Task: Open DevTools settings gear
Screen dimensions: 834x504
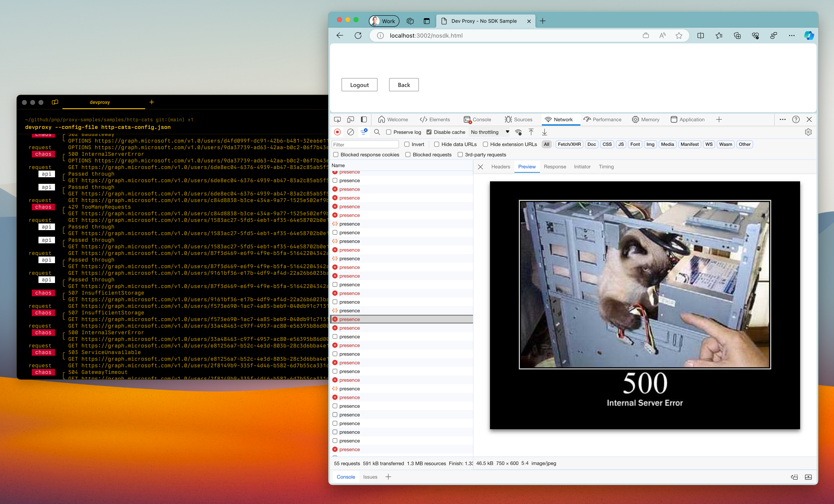Action: (808, 132)
